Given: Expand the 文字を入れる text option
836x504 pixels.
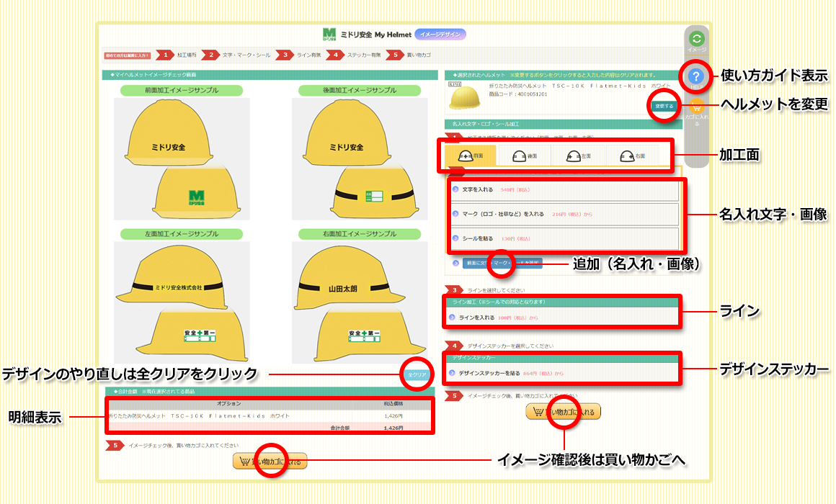Looking at the screenshot, I should 477,190.
